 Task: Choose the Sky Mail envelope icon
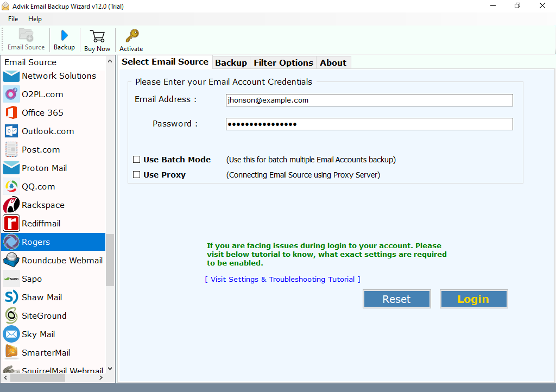click(x=11, y=334)
